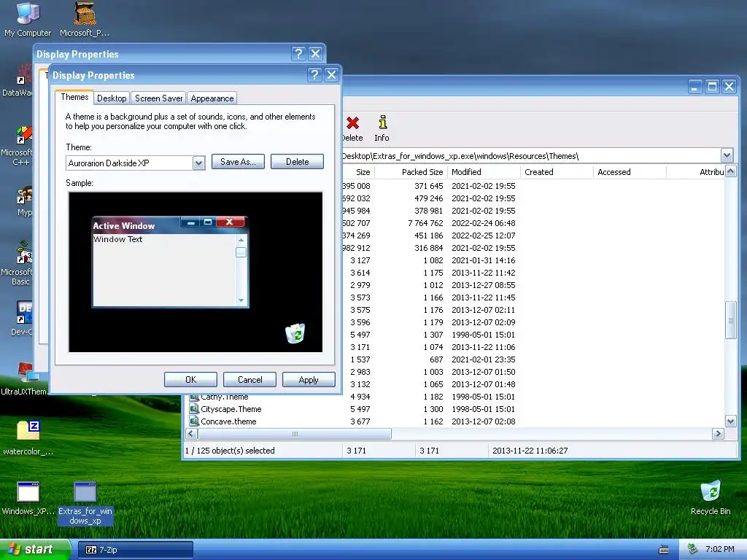Open the Windows start menu

click(35, 550)
